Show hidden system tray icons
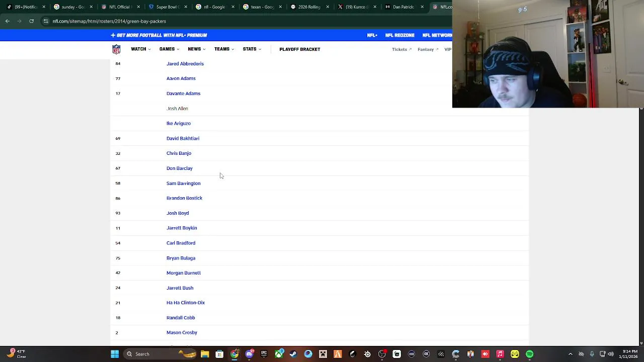This screenshot has height=362, width=644. [571, 354]
